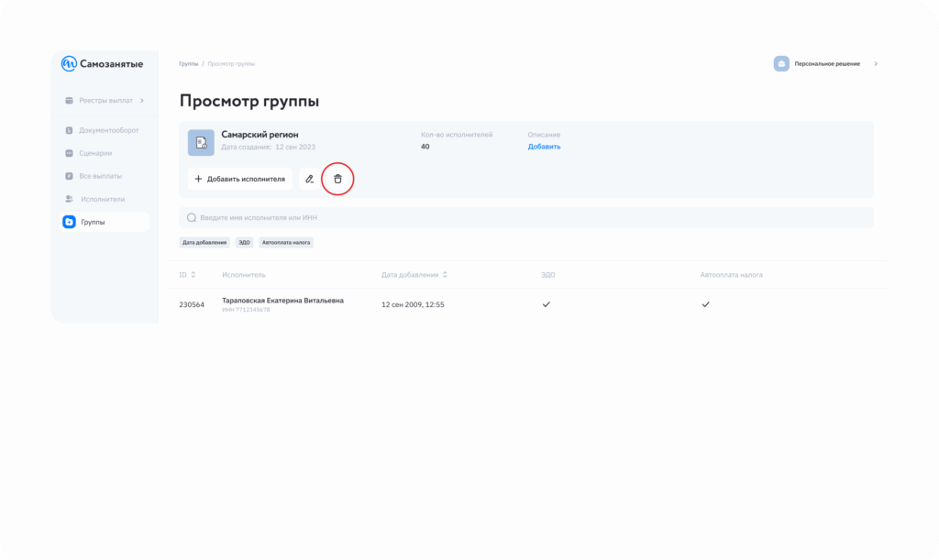
Task: Click the trash delete group icon
Action: click(x=337, y=179)
